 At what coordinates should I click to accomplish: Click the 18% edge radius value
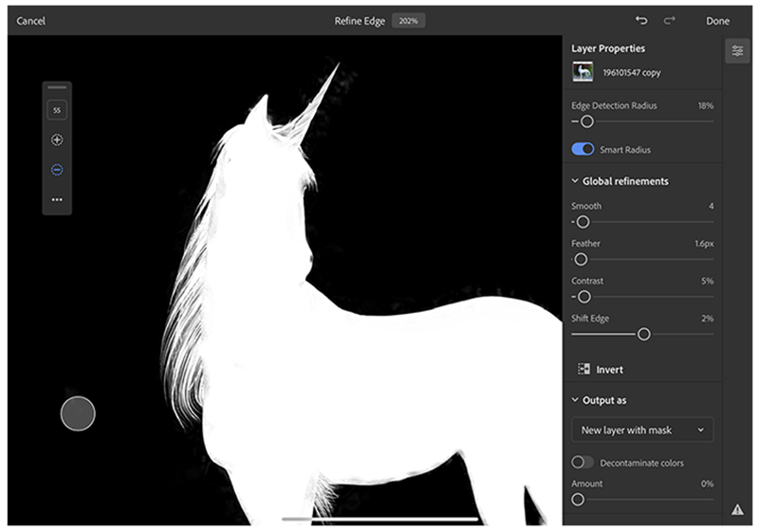point(706,105)
